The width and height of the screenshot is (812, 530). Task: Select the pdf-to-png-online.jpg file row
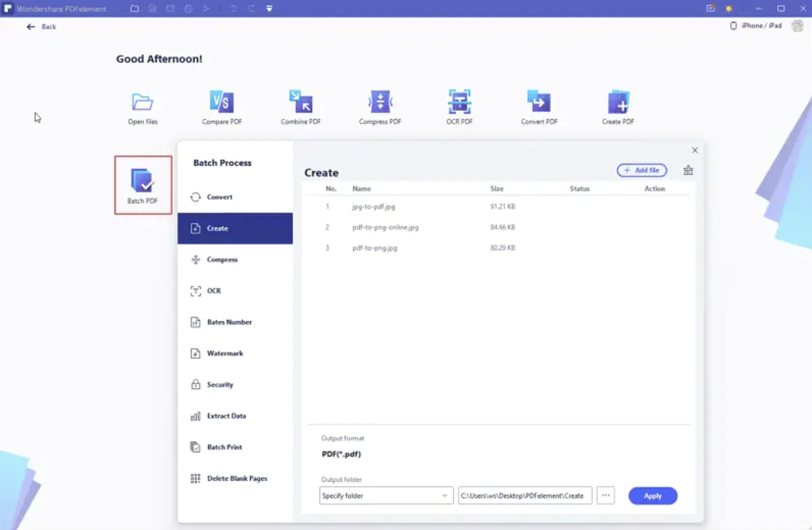click(497, 227)
